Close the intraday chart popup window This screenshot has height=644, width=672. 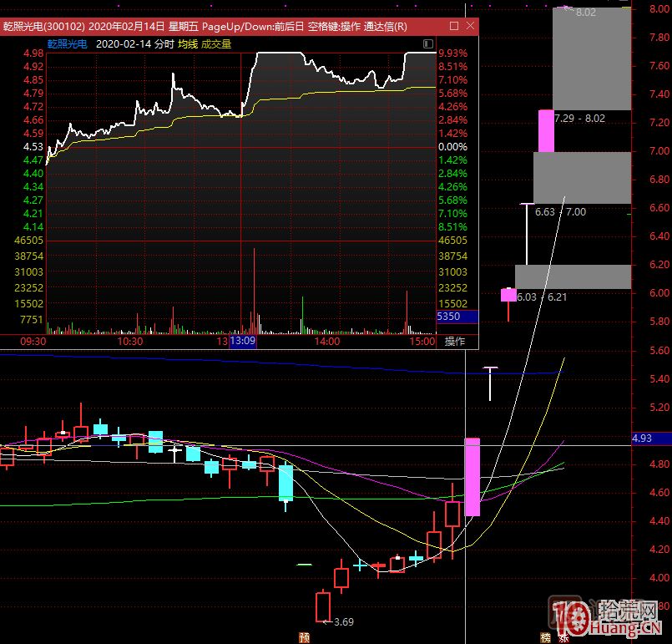[x=469, y=27]
